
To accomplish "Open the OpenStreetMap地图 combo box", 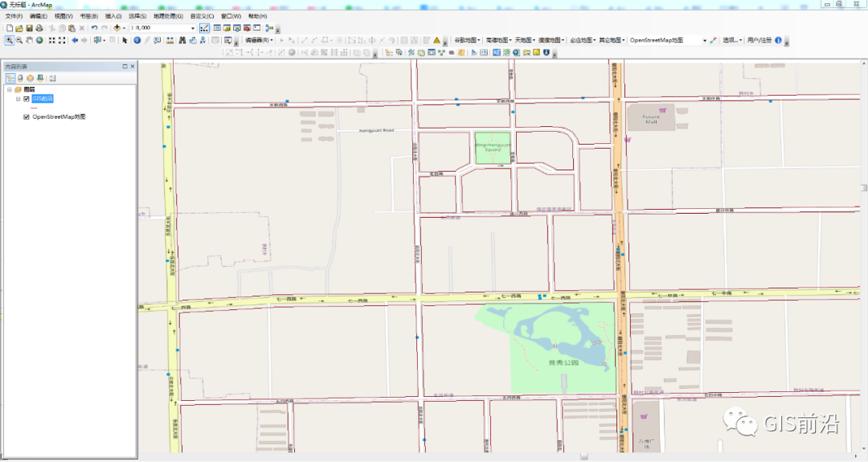I will pyautogui.click(x=668, y=40).
